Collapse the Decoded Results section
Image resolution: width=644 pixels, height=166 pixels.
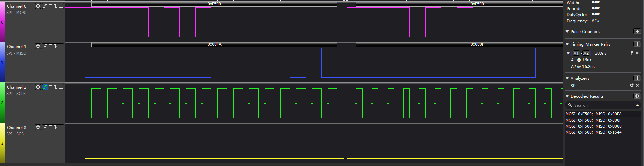point(567,96)
